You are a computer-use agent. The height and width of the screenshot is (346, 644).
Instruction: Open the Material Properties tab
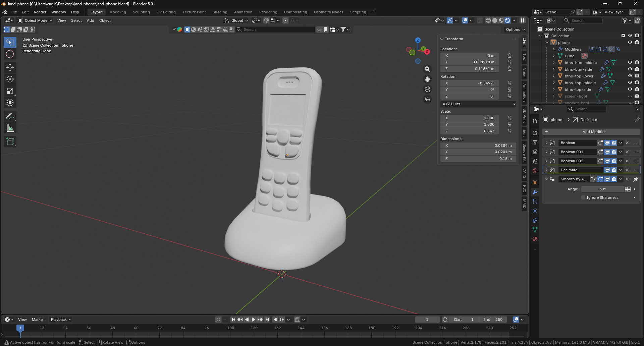(x=535, y=239)
